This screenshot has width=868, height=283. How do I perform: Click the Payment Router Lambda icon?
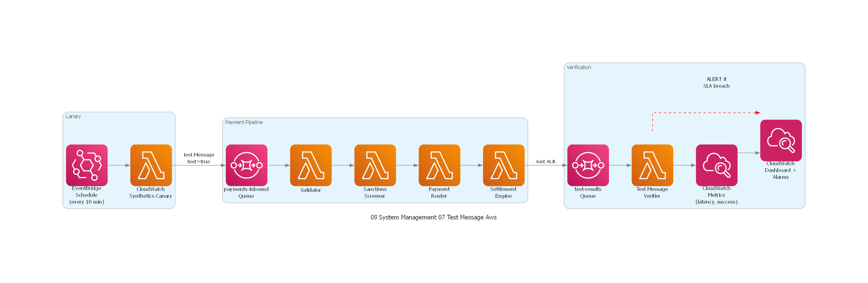click(x=439, y=165)
